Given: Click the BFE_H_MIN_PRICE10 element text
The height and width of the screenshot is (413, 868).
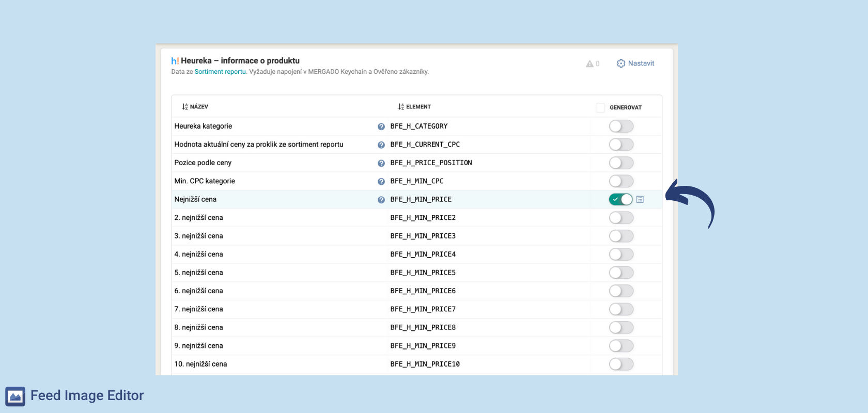Looking at the screenshot, I should pyautogui.click(x=425, y=364).
